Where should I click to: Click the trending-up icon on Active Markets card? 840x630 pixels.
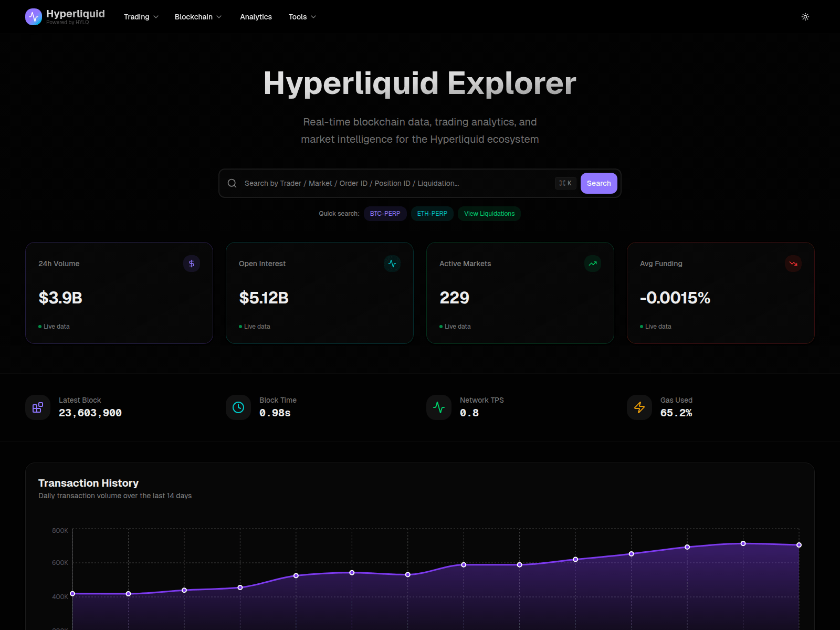(x=593, y=264)
